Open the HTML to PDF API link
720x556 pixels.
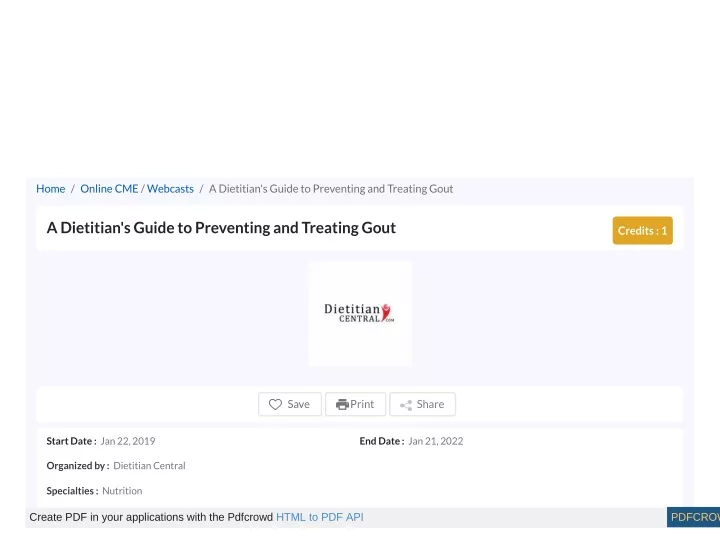[320, 517]
